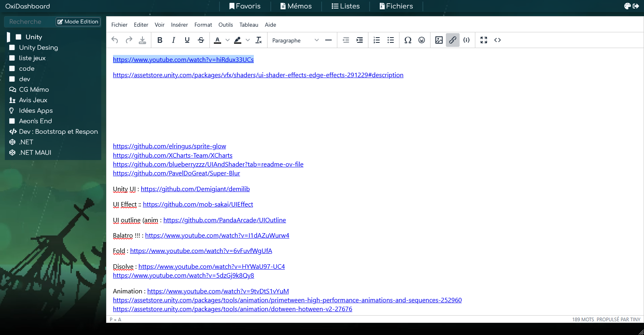Click the logout icon

pyautogui.click(x=636, y=6)
